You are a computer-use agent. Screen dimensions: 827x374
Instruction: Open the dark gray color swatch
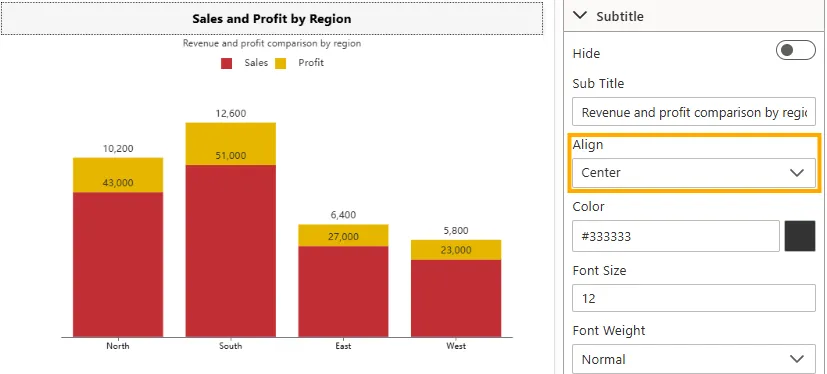click(800, 236)
